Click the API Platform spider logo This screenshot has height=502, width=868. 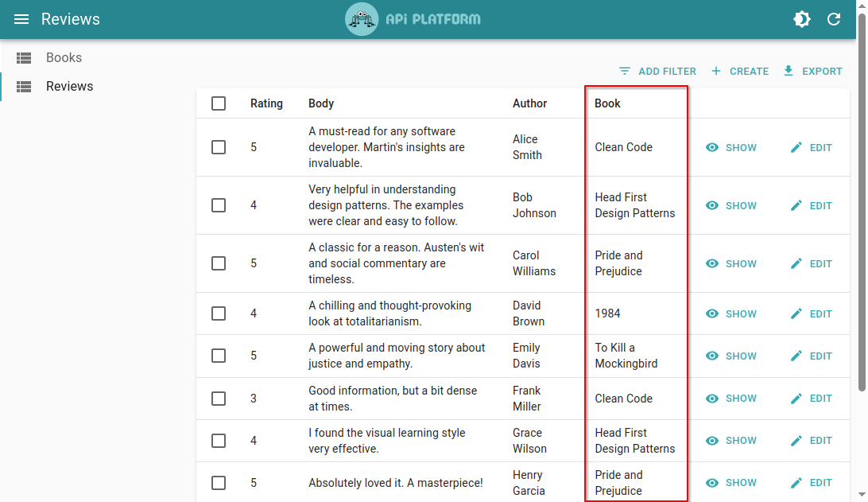click(362, 19)
